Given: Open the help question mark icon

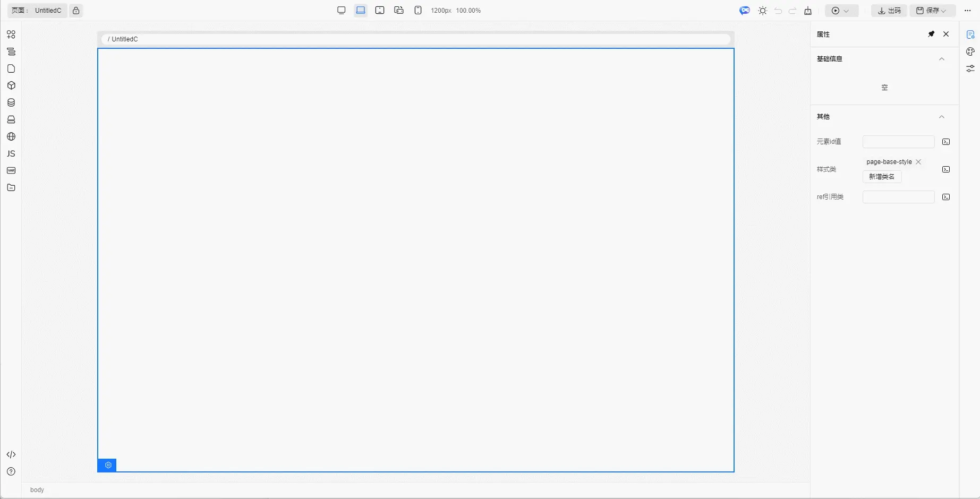Looking at the screenshot, I should [11, 471].
